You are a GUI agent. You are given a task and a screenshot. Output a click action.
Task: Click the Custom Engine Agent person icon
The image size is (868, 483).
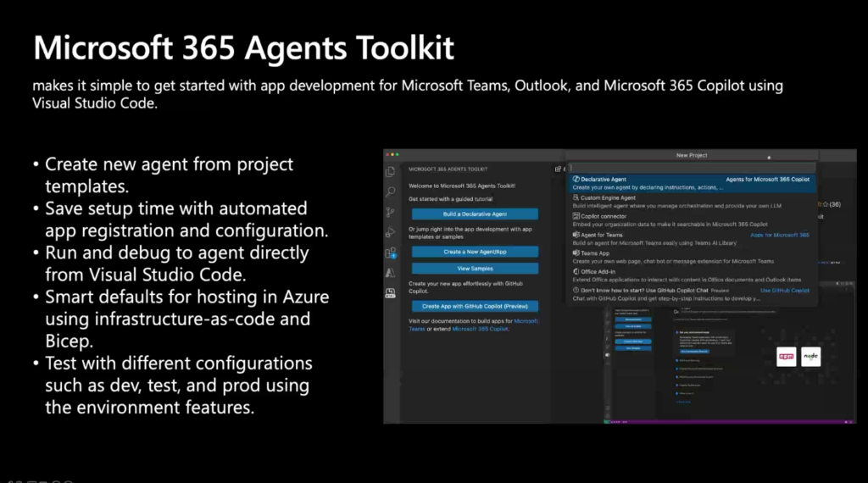[x=576, y=197]
